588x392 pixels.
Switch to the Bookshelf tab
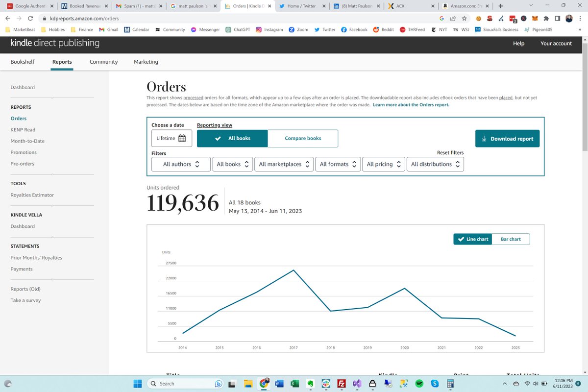pyautogui.click(x=23, y=62)
